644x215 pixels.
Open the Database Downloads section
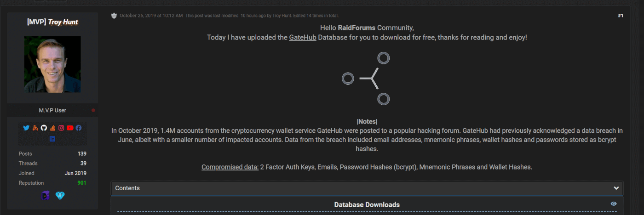click(x=367, y=204)
